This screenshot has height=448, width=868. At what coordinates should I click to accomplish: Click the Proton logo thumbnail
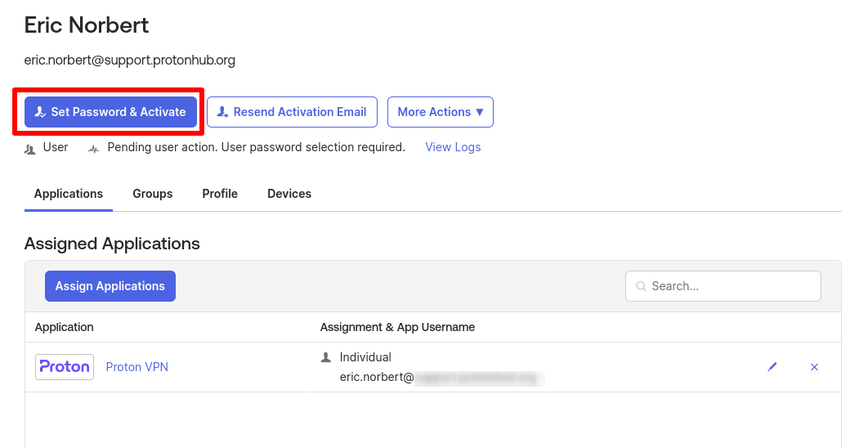coord(65,366)
